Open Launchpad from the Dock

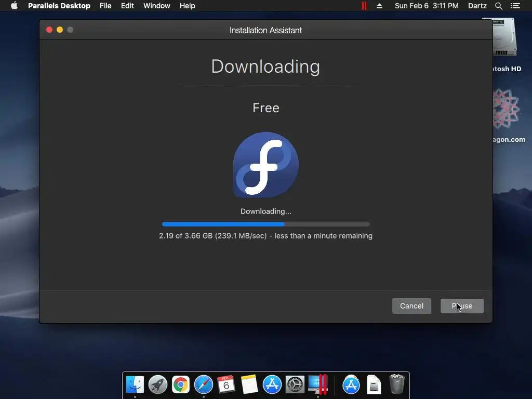click(x=158, y=385)
